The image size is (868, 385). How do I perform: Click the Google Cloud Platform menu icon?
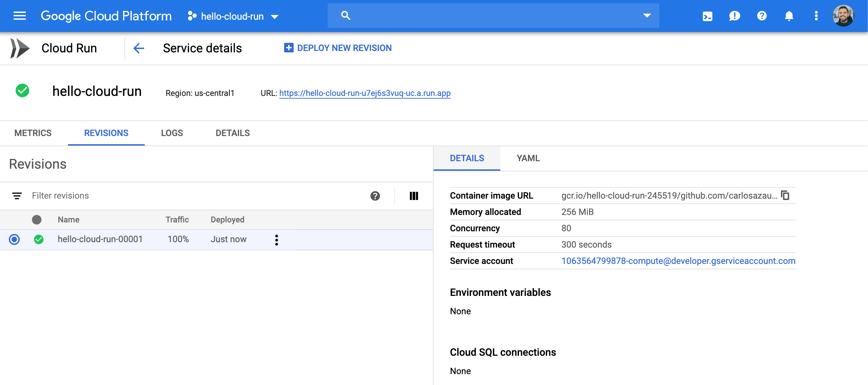tap(19, 16)
